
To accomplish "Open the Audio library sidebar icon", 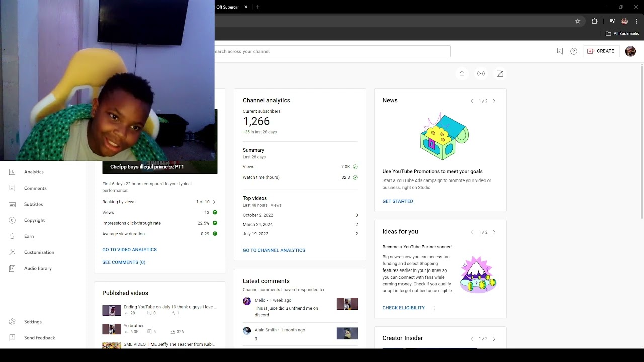I will (12, 268).
